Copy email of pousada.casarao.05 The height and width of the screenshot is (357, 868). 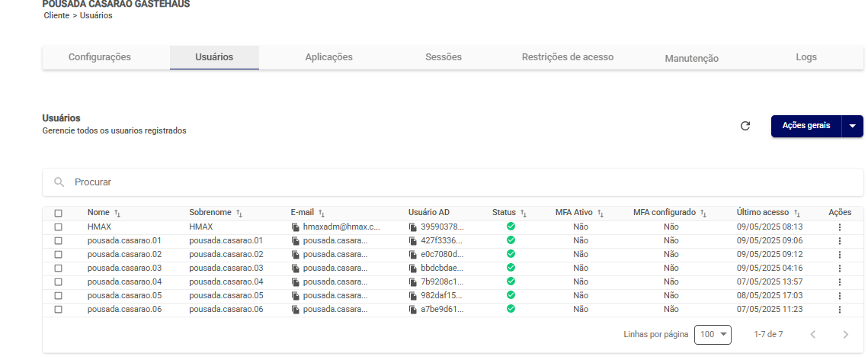pyautogui.click(x=296, y=295)
